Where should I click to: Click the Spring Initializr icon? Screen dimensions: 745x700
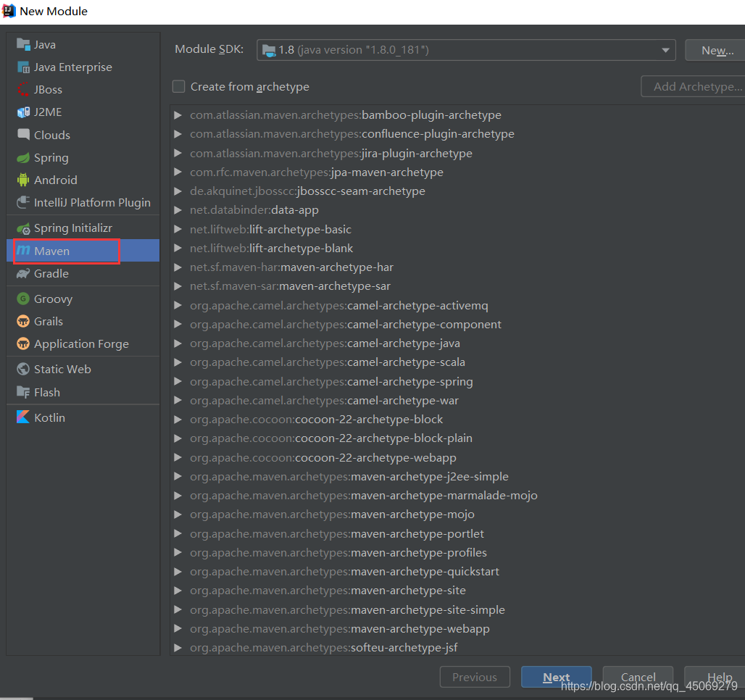[23, 228]
